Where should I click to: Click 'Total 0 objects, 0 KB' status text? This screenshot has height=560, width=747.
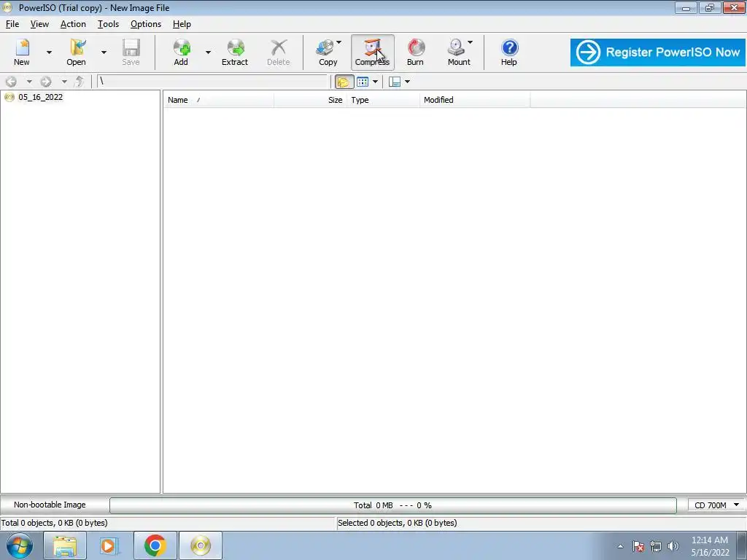pyautogui.click(x=54, y=523)
